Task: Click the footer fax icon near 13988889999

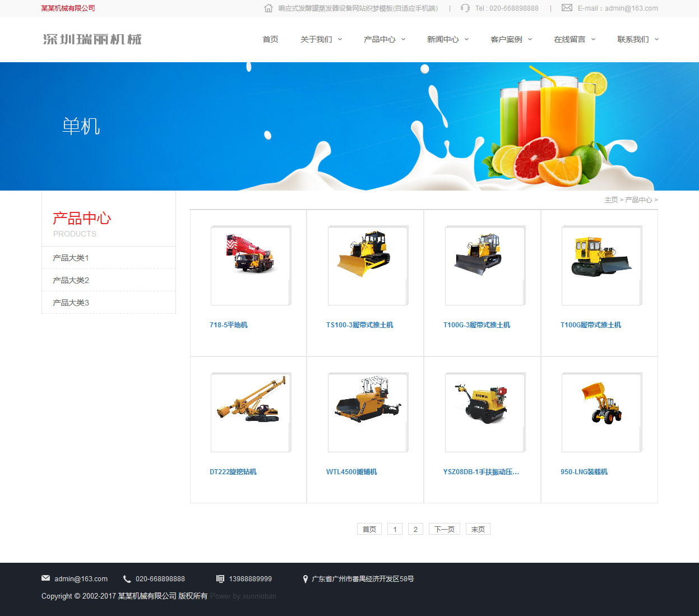Action: click(x=220, y=579)
